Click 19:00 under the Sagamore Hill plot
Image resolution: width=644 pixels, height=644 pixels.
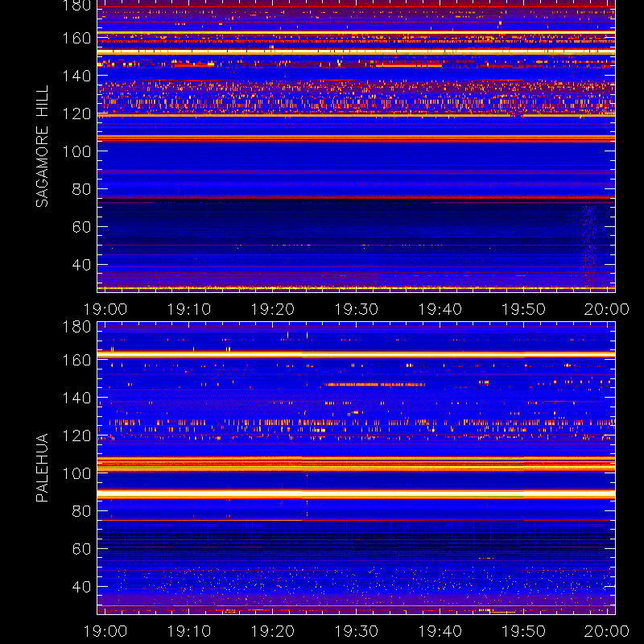(x=105, y=309)
